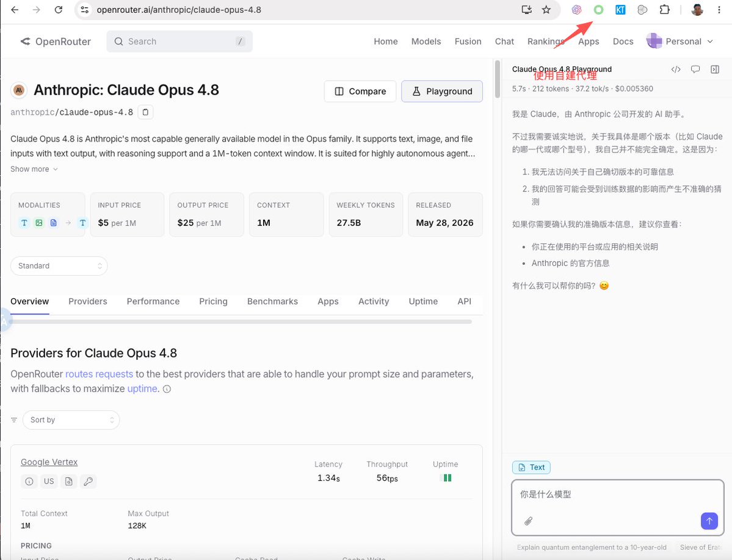Screen dimensions: 732x560
Task: Click the Google Vertex document policy icon
Action: click(x=68, y=481)
